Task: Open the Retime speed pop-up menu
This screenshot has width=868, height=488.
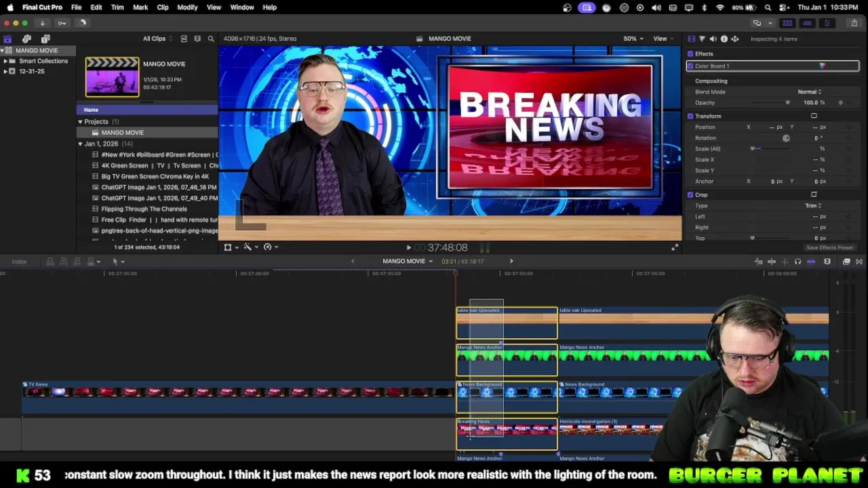Action: click(x=271, y=247)
